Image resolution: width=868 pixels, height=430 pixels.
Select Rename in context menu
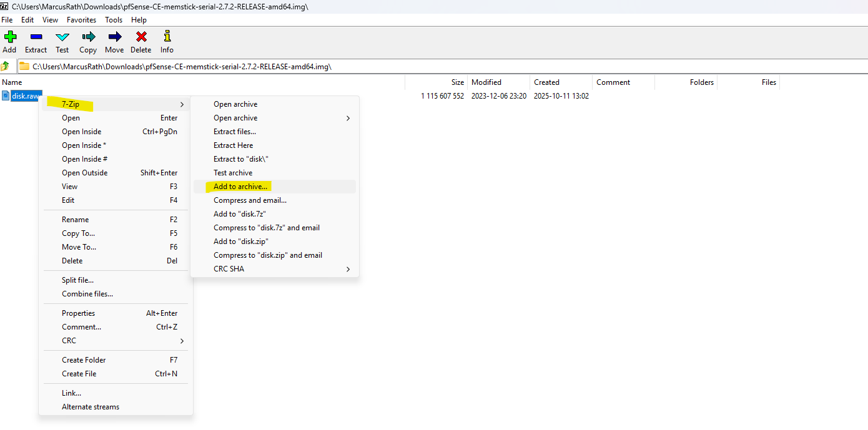click(116, 220)
